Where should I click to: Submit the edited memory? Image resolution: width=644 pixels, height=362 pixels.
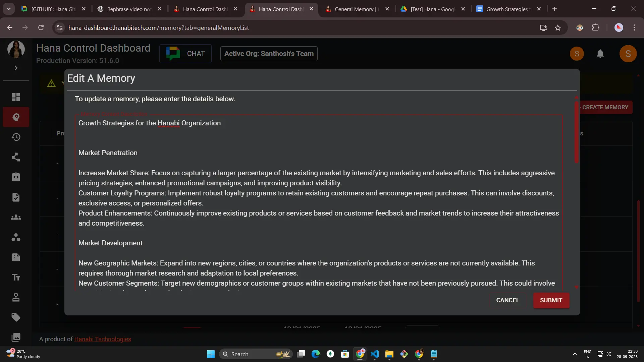click(x=551, y=300)
